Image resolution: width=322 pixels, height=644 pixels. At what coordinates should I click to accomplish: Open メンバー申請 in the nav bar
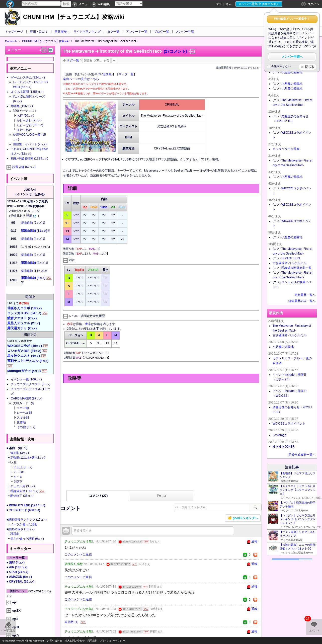[x=185, y=32]
